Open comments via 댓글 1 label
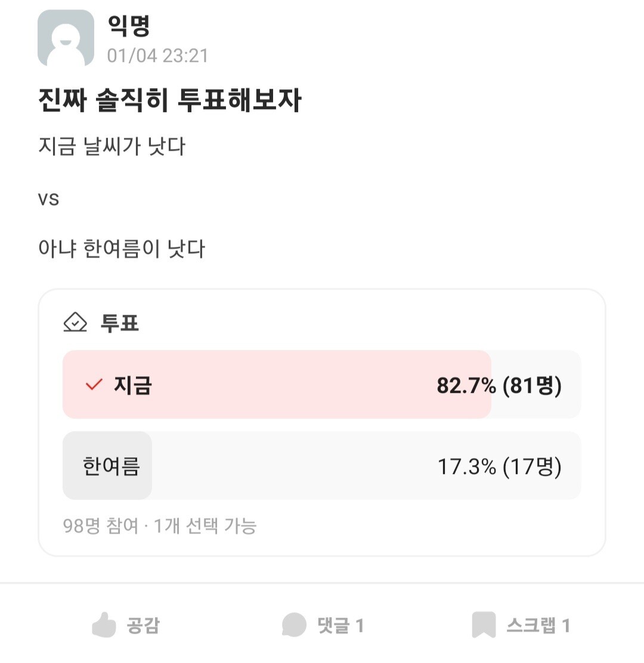This screenshot has height=663, width=644. (340, 625)
